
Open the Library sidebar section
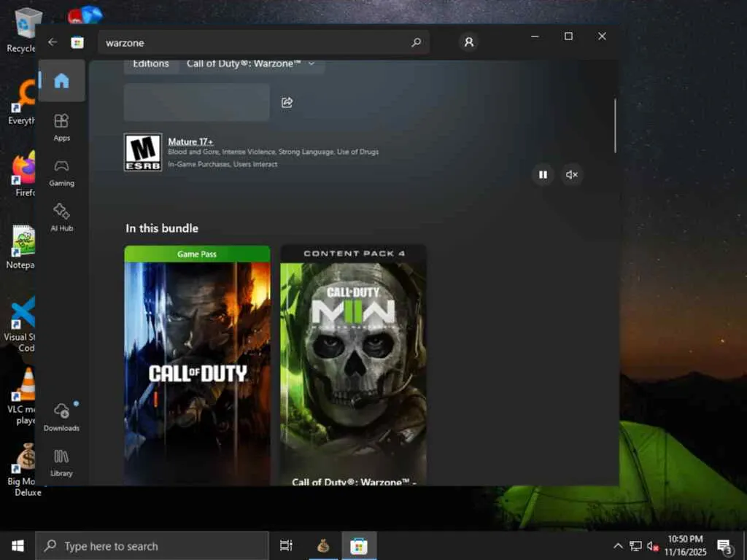click(x=62, y=463)
